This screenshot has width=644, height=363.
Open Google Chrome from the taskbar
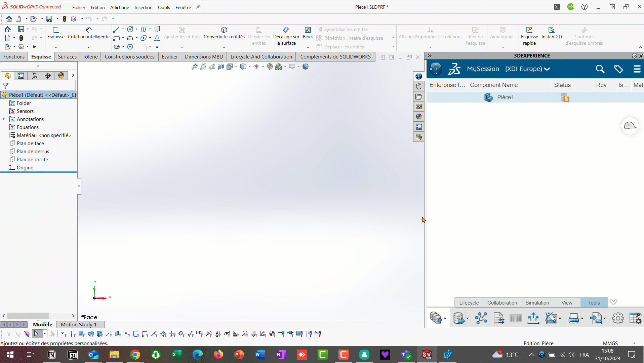point(135,355)
